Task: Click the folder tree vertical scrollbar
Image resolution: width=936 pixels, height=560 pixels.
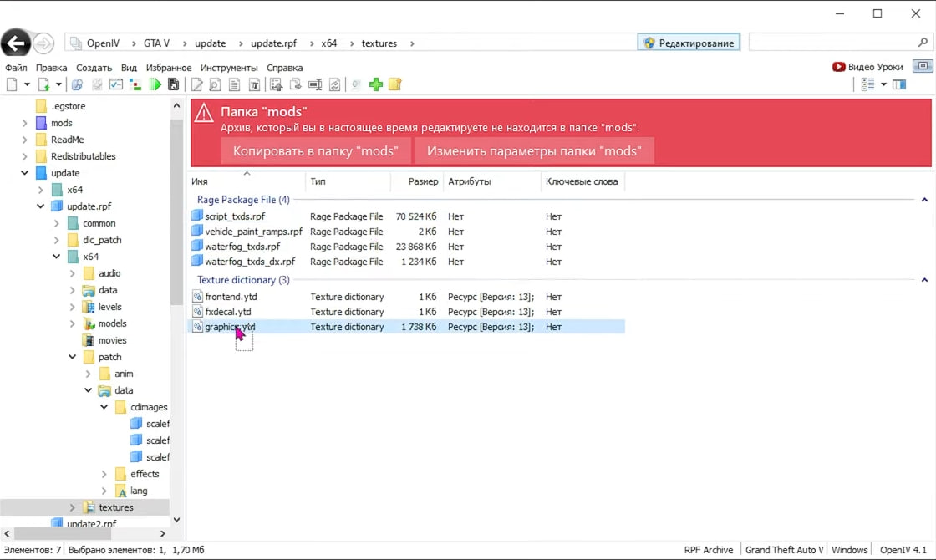Action: (176, 211)
